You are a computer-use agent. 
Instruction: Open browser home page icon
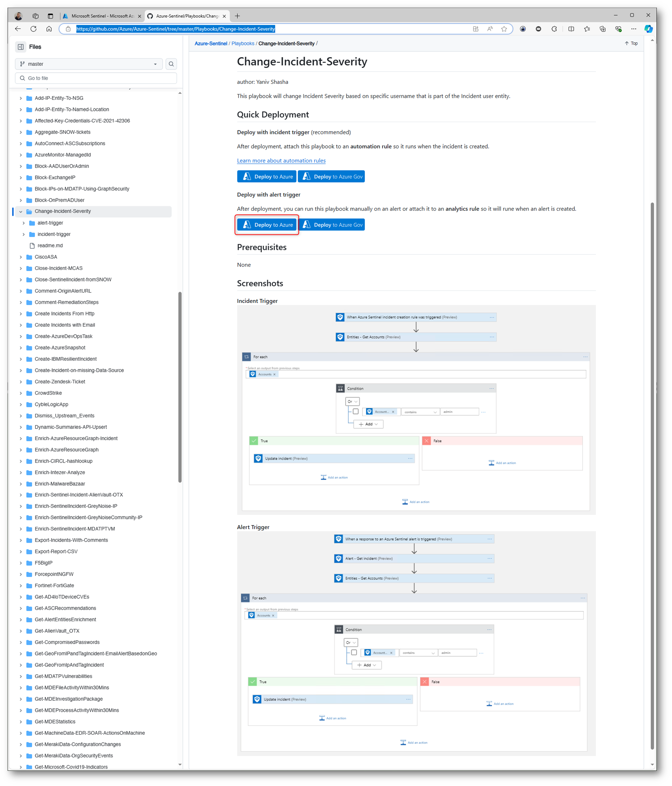[x=49, y=29]
